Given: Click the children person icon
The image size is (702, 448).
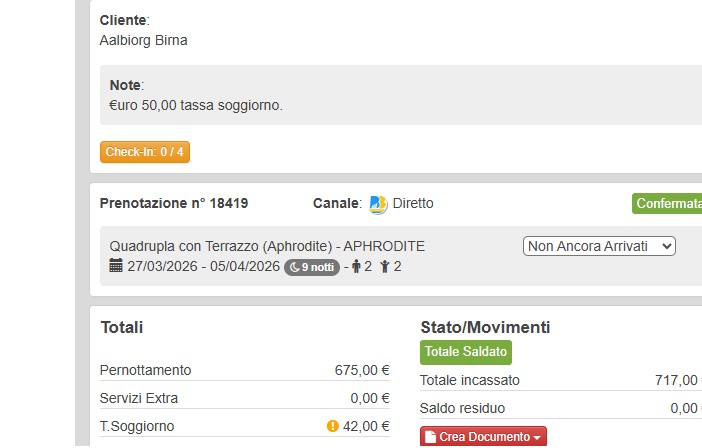Looking at the screenshot, I should [385, 267].
